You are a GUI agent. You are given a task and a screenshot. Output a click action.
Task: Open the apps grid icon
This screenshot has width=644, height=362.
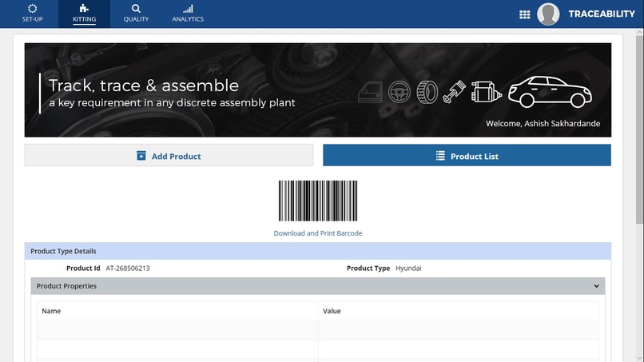524,15
